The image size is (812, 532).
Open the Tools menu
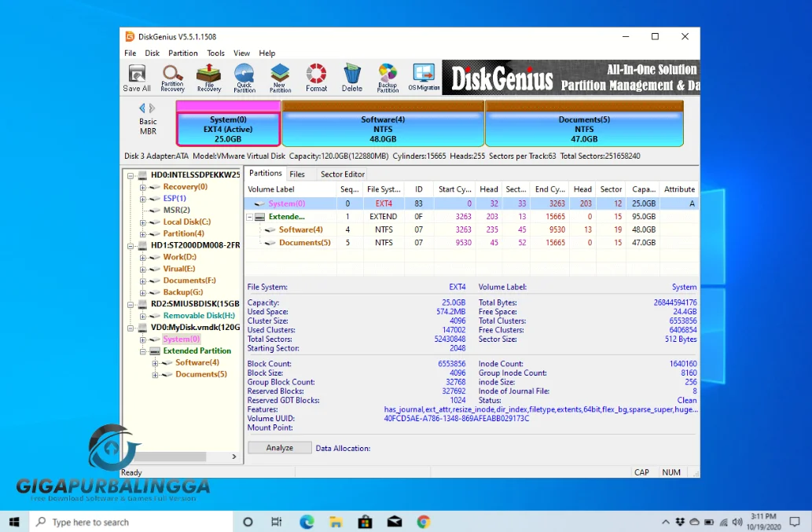click(x=215, y=53)
